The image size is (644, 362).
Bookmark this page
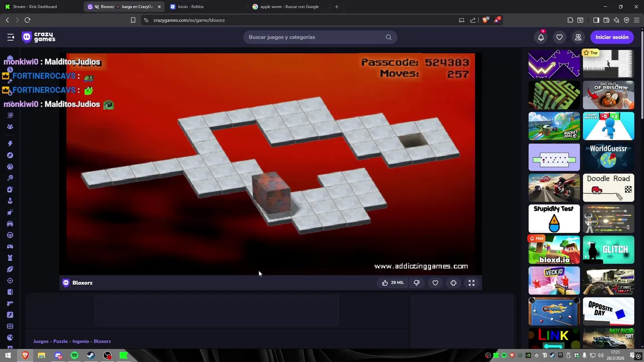point(133,20)
